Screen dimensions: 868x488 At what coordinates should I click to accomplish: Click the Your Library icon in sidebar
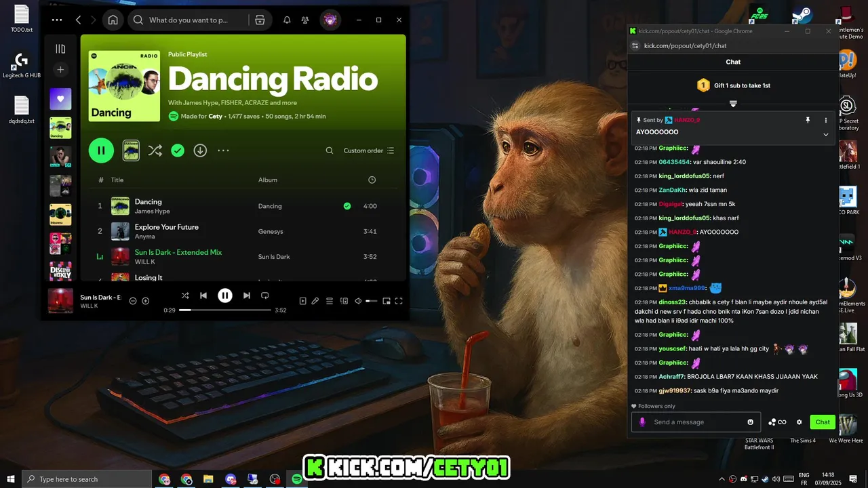[x=60, y=48]
